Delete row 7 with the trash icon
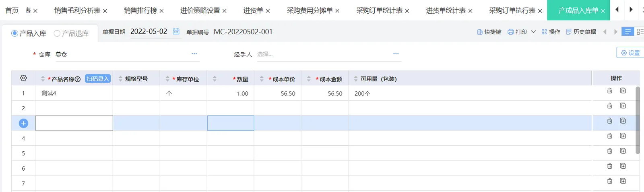 coord(609,181)
